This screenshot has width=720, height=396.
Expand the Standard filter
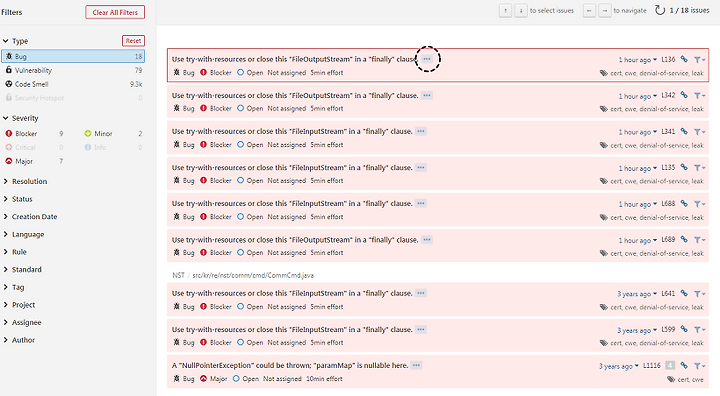point(22,269)
